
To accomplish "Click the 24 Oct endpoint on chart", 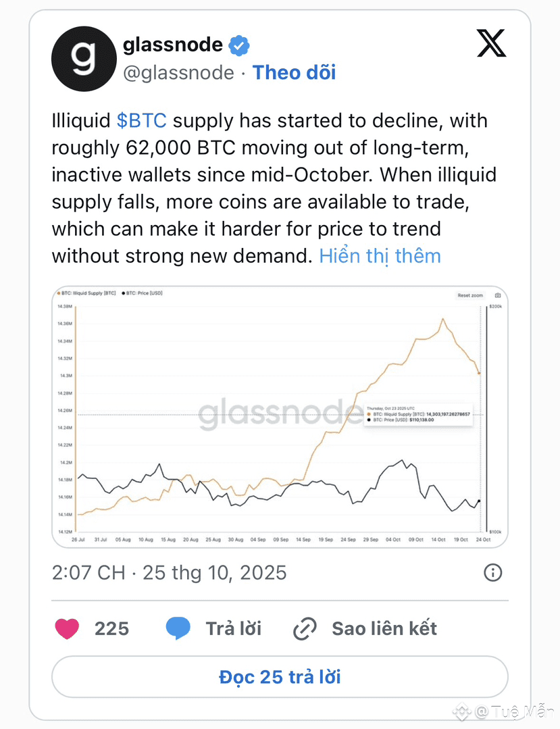I will click(483, 540).
